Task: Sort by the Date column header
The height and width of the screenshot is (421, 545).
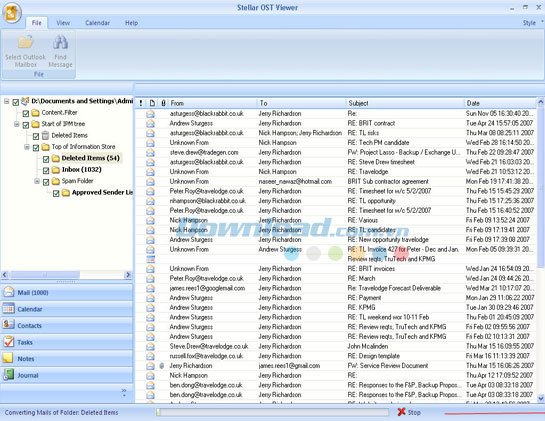Action: click(501, 103)
